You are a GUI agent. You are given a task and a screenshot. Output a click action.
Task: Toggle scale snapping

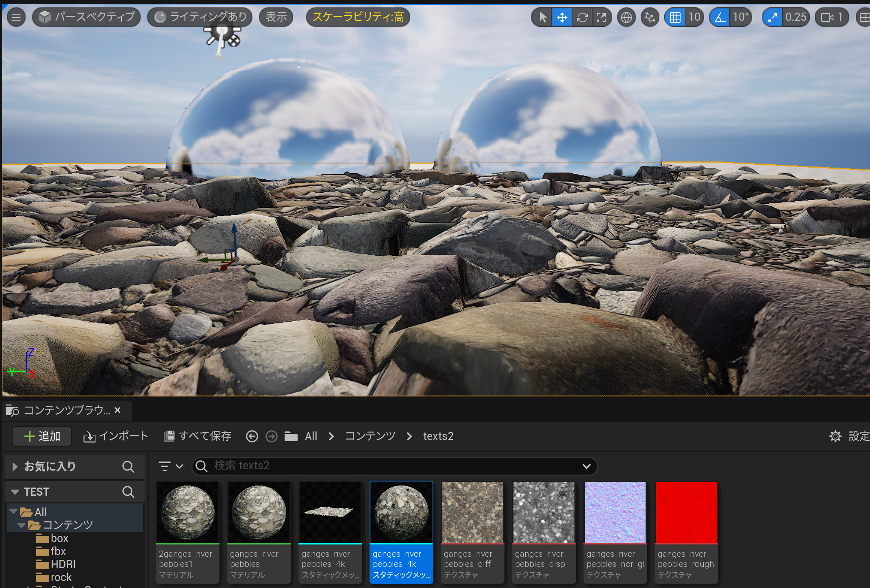(772, 17)
